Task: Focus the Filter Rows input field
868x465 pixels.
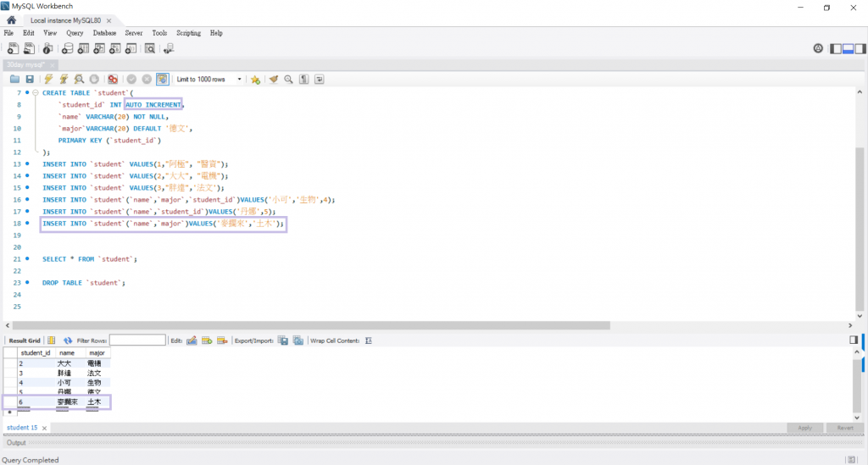Action: pyautogui.click(x=137, y=340)
